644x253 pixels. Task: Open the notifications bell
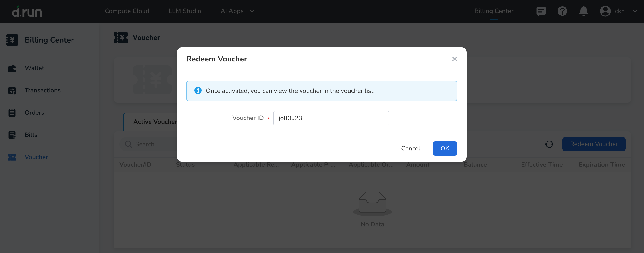pyautogui.click(x=583, y=11)
